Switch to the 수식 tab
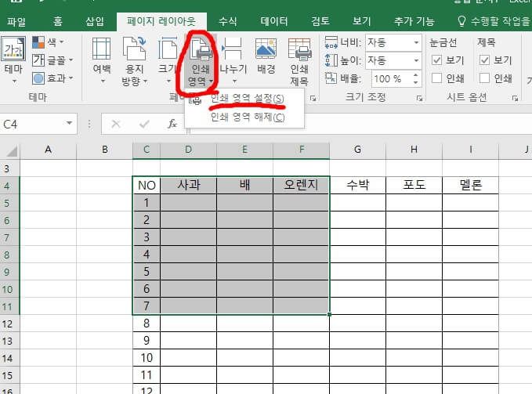 (x=228, y=22)
